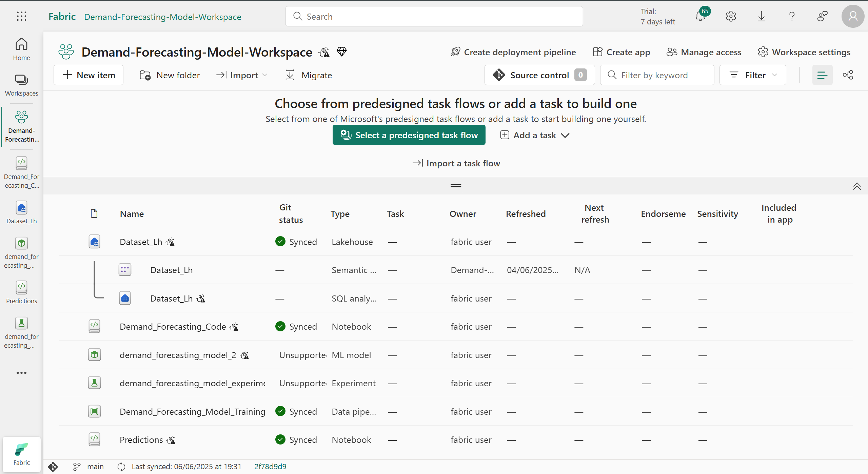Open demand_forecasting_model_2 item name
The height and width of the screenshot is (474, 868).
(x=178, y=355)
